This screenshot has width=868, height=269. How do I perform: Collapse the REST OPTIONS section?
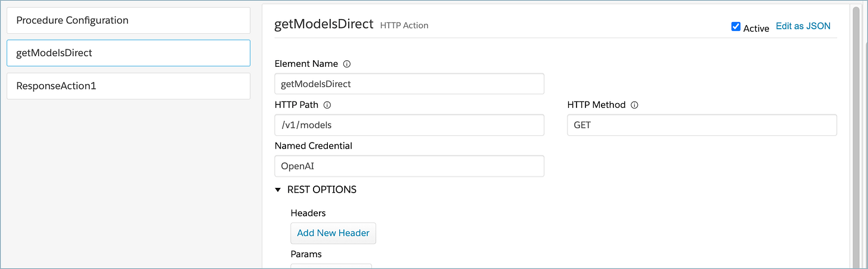click(x=278, y=190)
